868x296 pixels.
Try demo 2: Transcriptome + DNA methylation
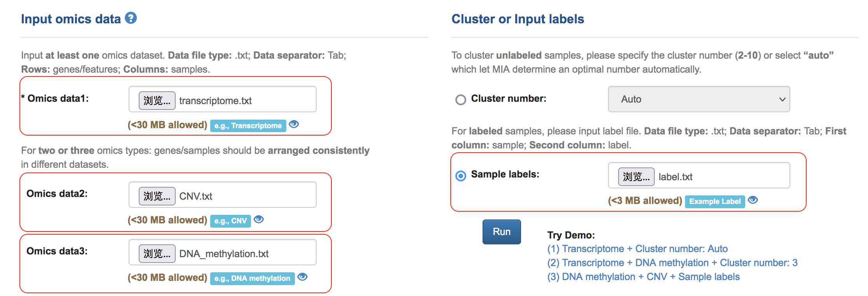tap(672, 263)
